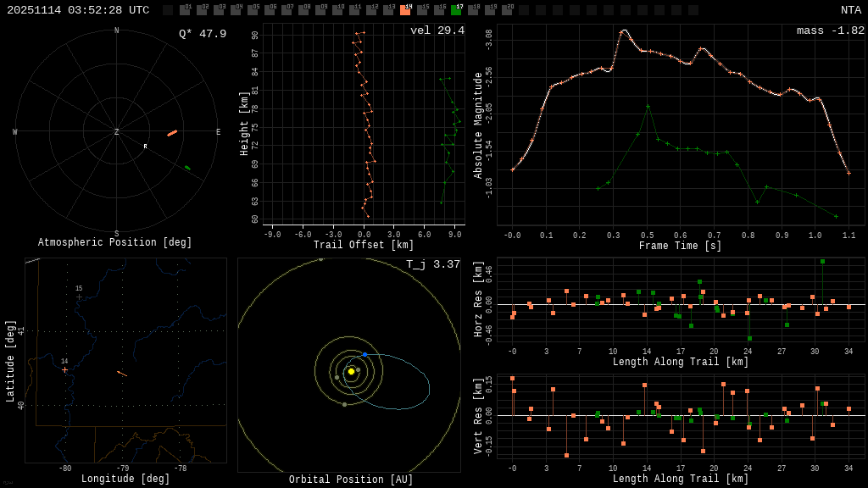Click the orange station 14 indicator box
This screenshot has width=868, height=488.
click(x=405, y=10)
